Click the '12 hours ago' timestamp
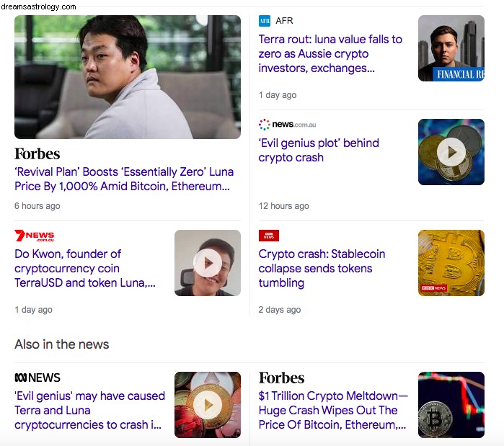 (x=284, y=206)
